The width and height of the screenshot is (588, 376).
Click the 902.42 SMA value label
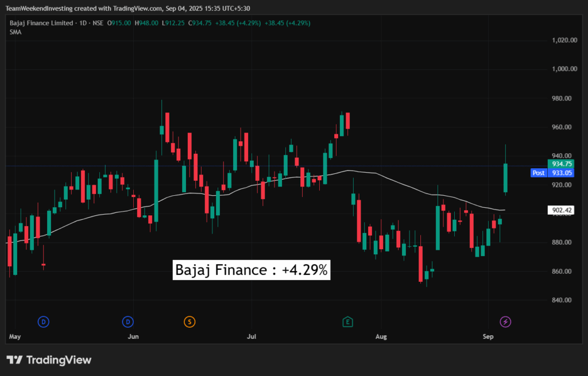coord(562,210)
